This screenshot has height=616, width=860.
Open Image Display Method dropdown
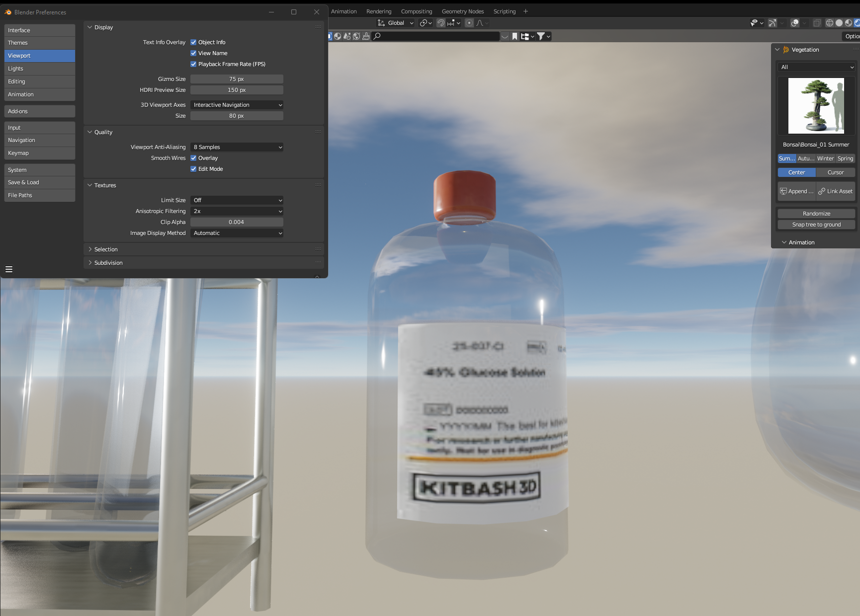click(x=237, y=233)
